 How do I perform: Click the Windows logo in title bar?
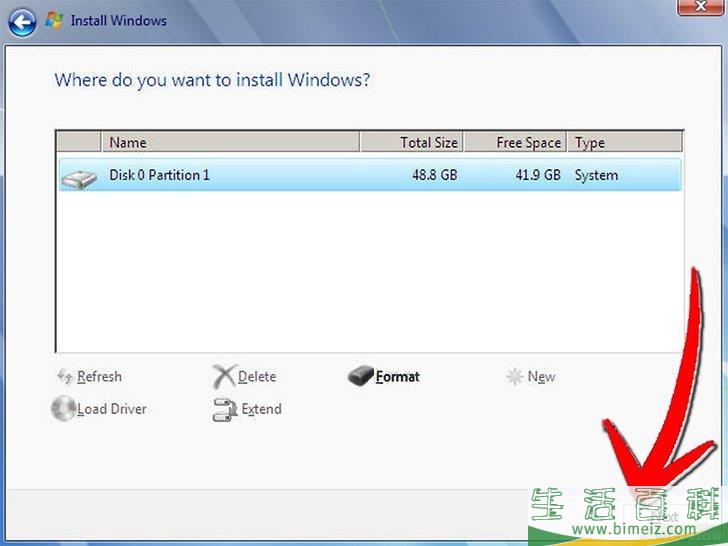(x=54, y=20)
